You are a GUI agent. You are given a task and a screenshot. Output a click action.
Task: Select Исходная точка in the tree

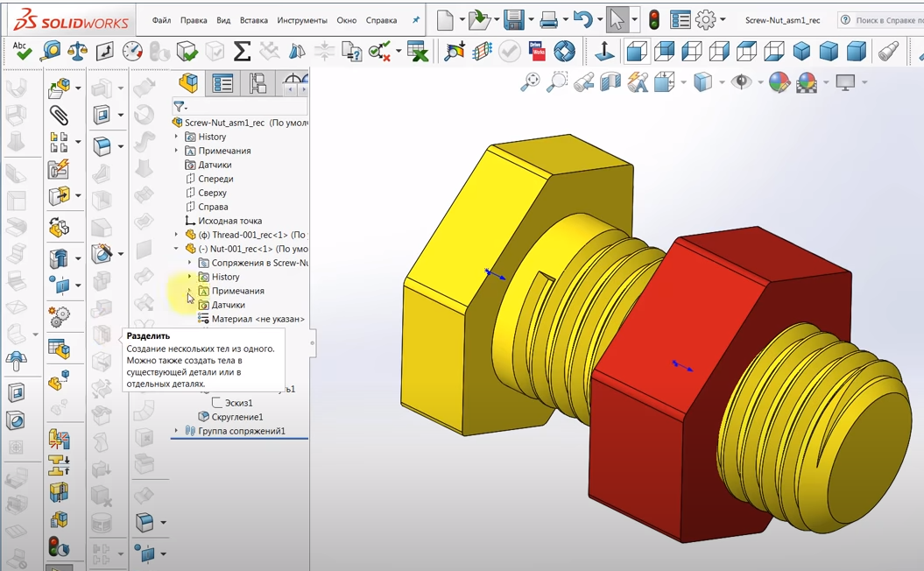pos(229,221)
